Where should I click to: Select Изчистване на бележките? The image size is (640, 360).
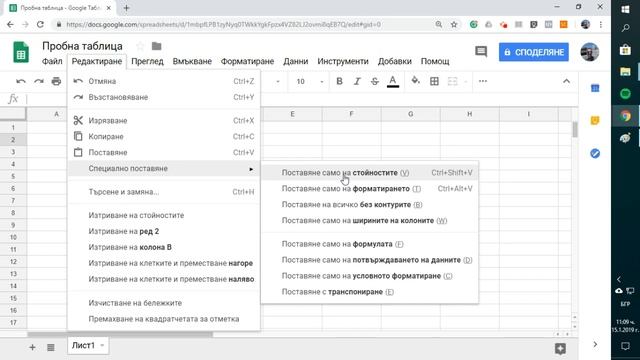(164, 303)
